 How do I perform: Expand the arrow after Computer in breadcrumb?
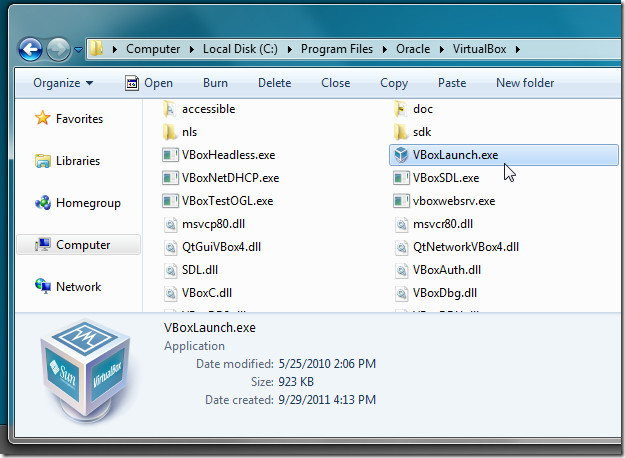click(192, 49)
